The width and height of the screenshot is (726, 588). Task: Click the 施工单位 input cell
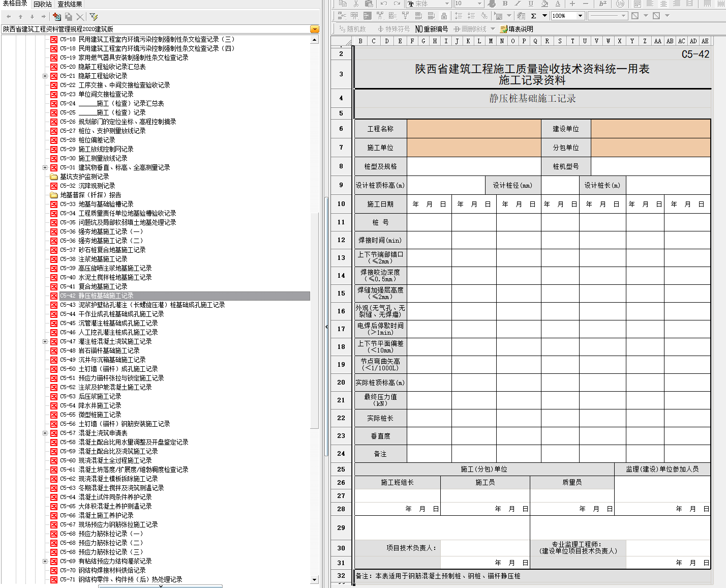[x=474, y=148]
